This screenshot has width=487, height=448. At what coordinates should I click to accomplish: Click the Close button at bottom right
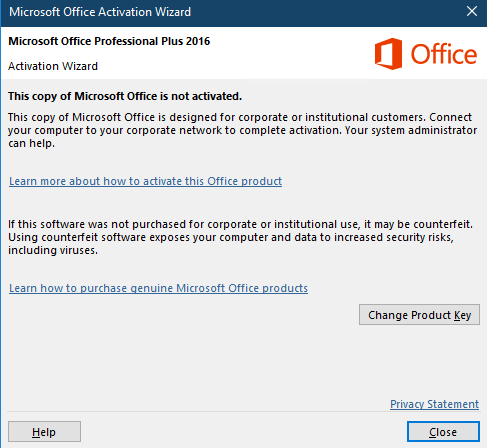443,432
